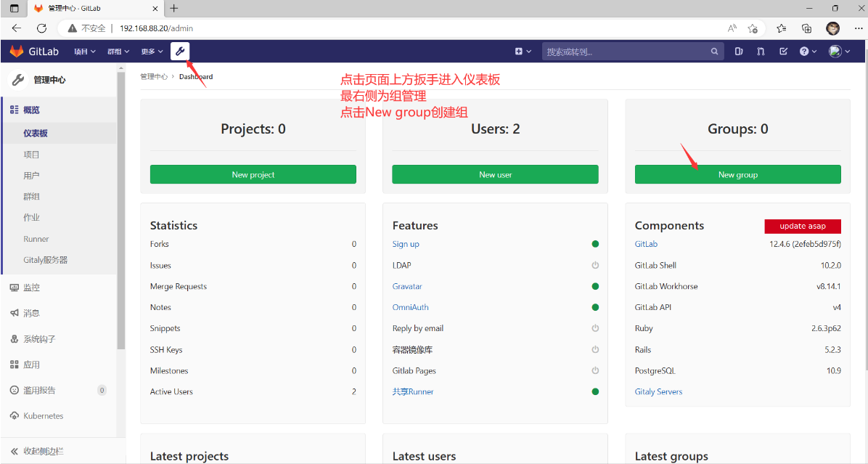This screenshot has height=464, width=868.
Task: Click the system hooks 系统钩子 icon
Action: (15, 339)
